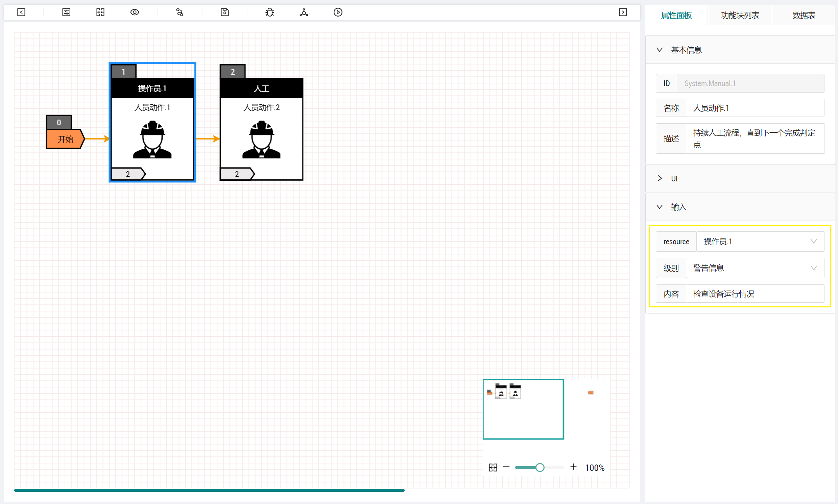Click the 内容 text input field
The height and width of the screenshot is (504, 838).
pos(755,294)
